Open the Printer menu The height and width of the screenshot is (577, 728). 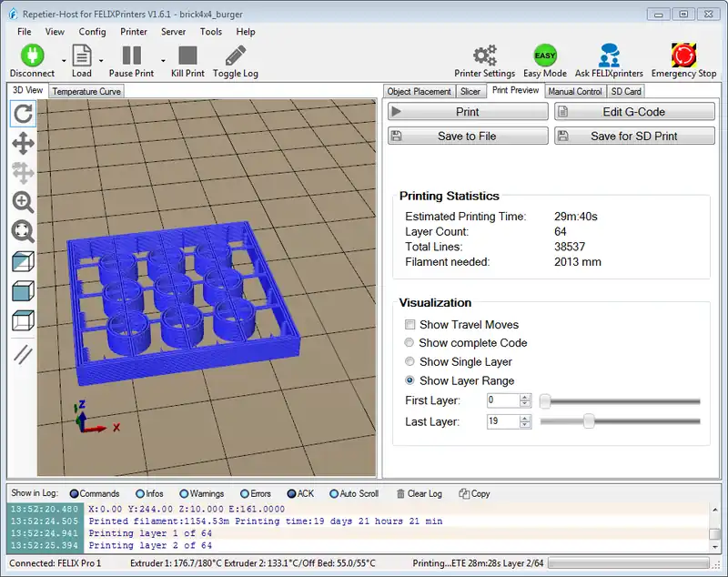pos(134,32)
